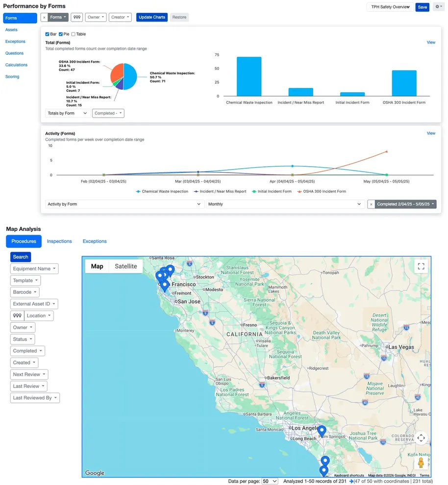This screenshot has width=448, height=485.
Task: Open the External Asset ID dropdown
Action: click(34, 304)
